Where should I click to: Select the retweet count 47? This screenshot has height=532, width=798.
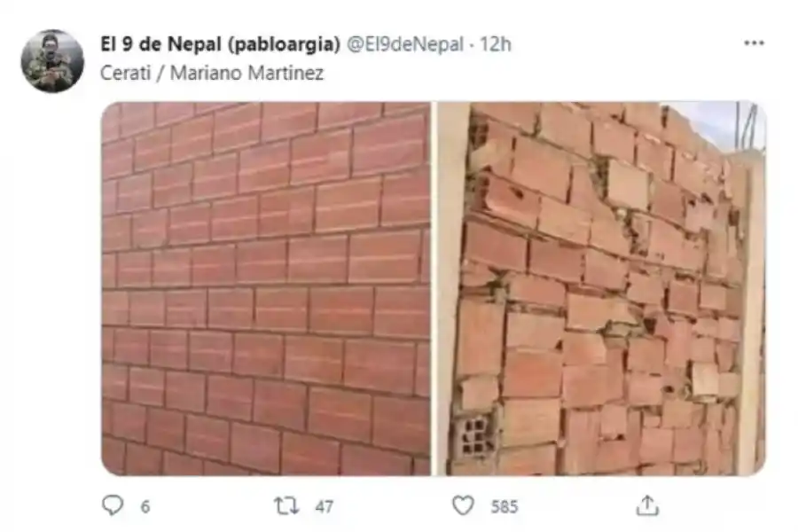[325, 506]
